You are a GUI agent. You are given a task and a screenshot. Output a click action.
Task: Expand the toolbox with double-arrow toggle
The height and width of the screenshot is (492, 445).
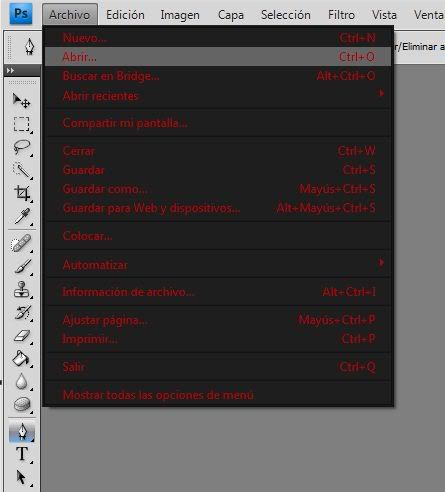pyautogui.click(x=11, y=71)
